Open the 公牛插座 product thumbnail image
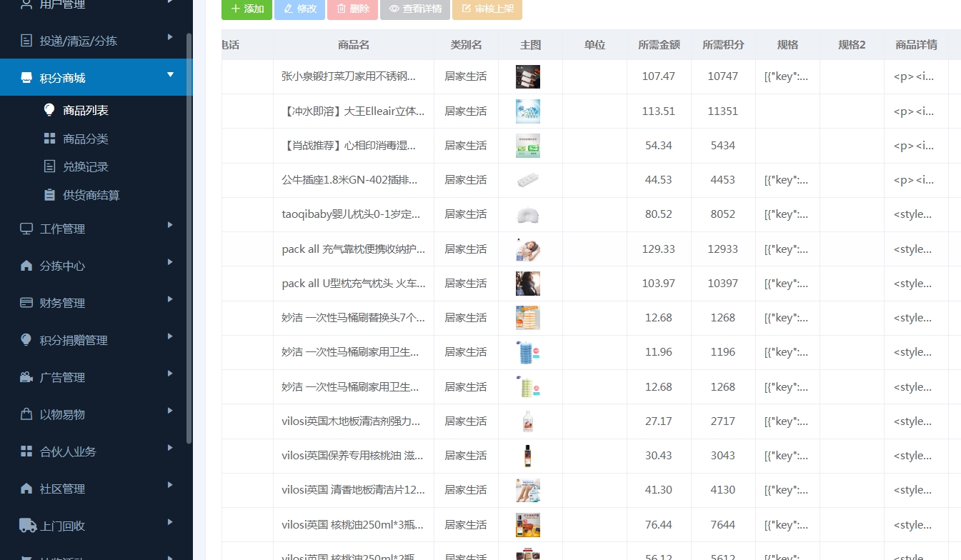 point(528,180)
